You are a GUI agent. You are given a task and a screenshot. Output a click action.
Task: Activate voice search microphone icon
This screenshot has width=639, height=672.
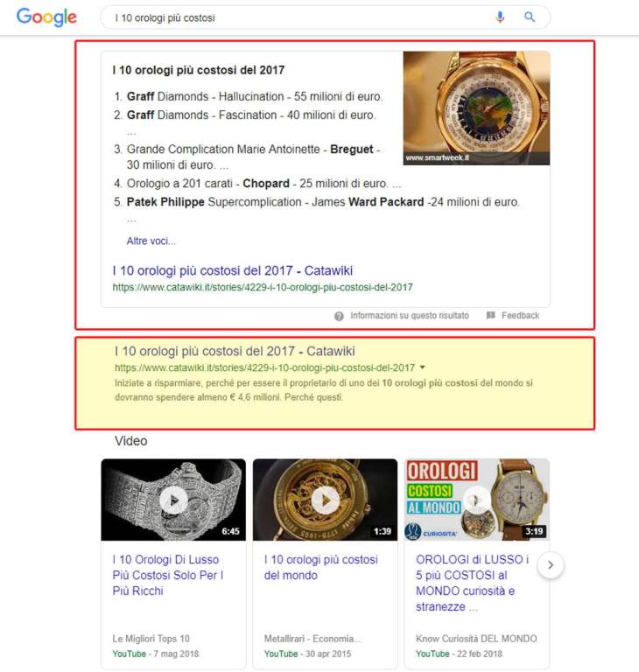click(500, 17)
